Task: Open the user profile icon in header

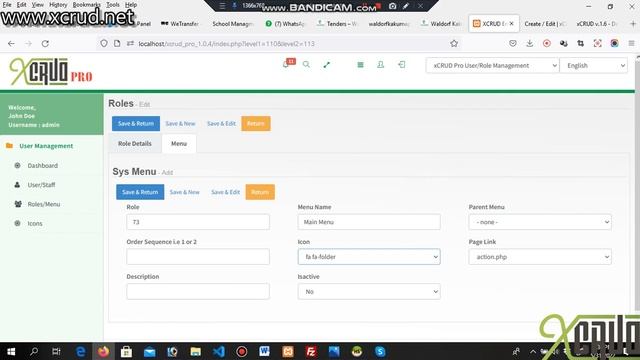Action: pyautogui.click(x=380, y=64)
